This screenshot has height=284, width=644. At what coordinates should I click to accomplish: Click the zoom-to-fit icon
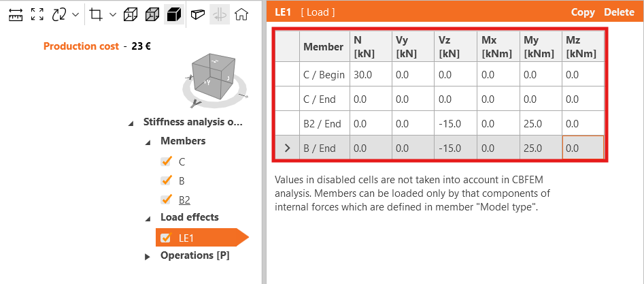(x=37, y=14)
